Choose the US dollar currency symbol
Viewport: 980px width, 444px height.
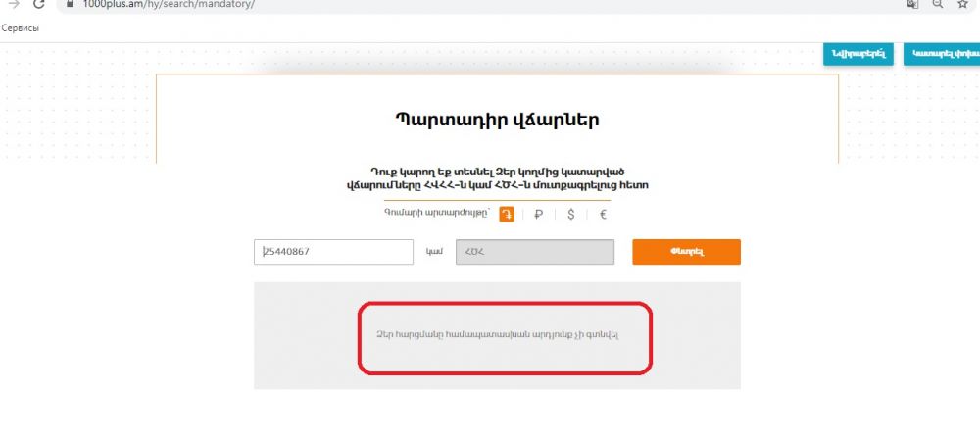coord(571,215)
